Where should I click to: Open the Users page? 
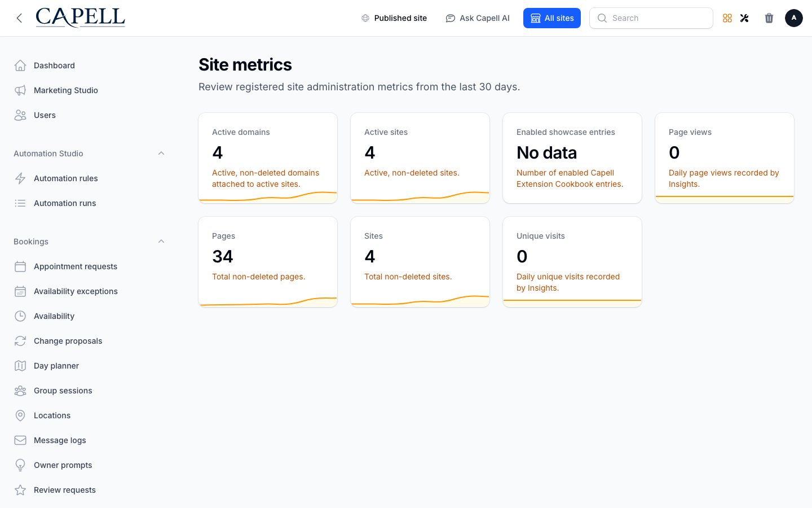90,115
